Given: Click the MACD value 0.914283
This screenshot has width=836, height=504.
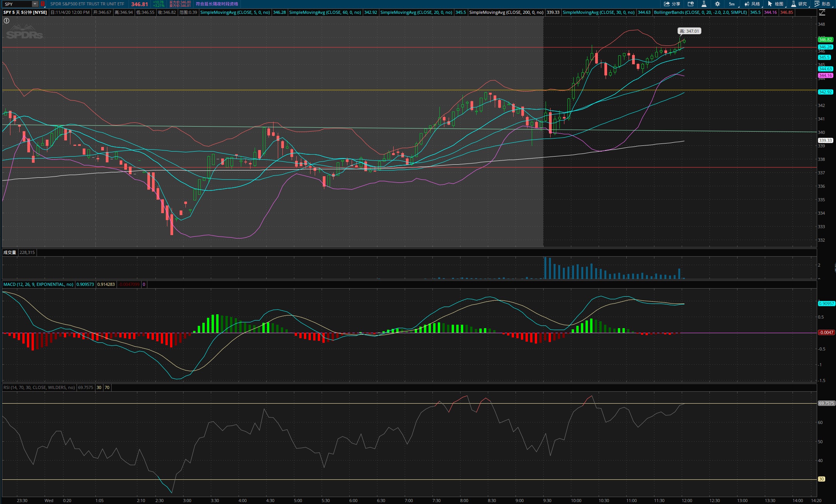Looking at the screenshot, I should (106, 284).
